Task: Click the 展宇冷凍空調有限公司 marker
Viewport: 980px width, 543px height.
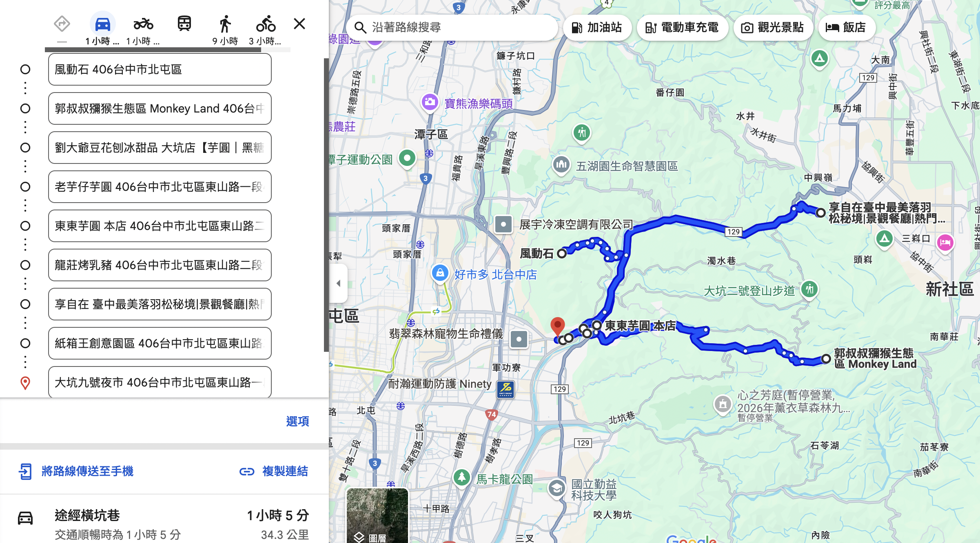Action: click(503, 224)
